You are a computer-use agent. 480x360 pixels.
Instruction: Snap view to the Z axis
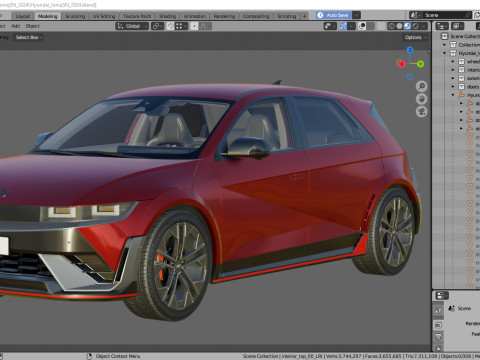click(x=410, y=50)
